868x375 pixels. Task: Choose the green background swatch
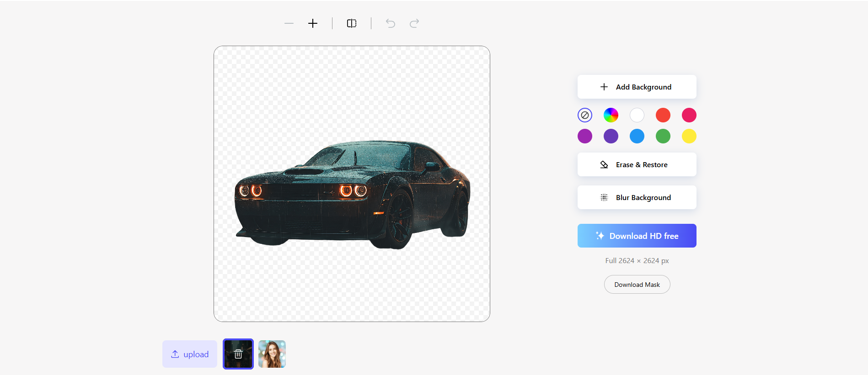[663, 136]
